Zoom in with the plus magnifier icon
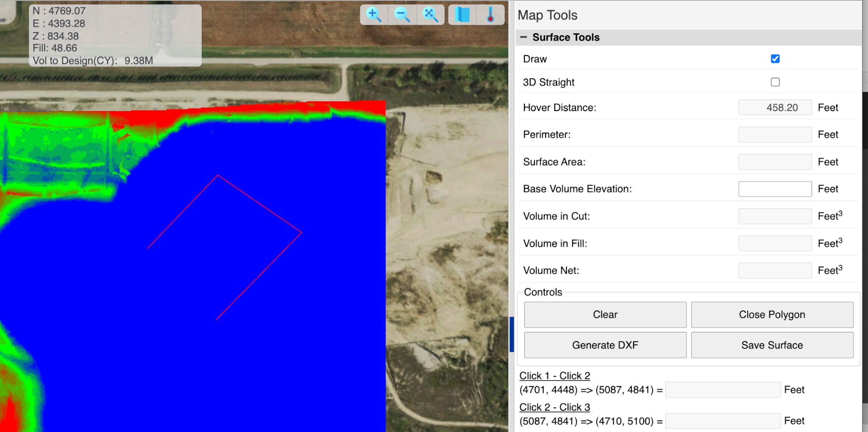 [374, 15]
